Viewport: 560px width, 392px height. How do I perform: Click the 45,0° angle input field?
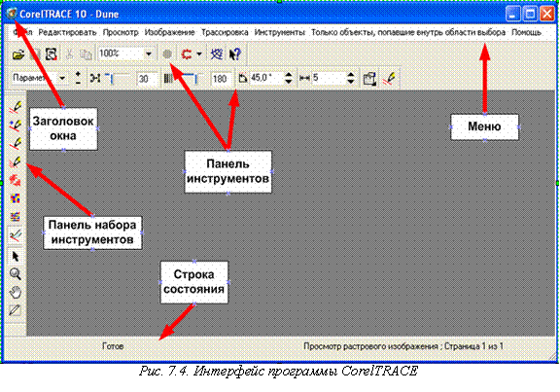coord(266,78)
